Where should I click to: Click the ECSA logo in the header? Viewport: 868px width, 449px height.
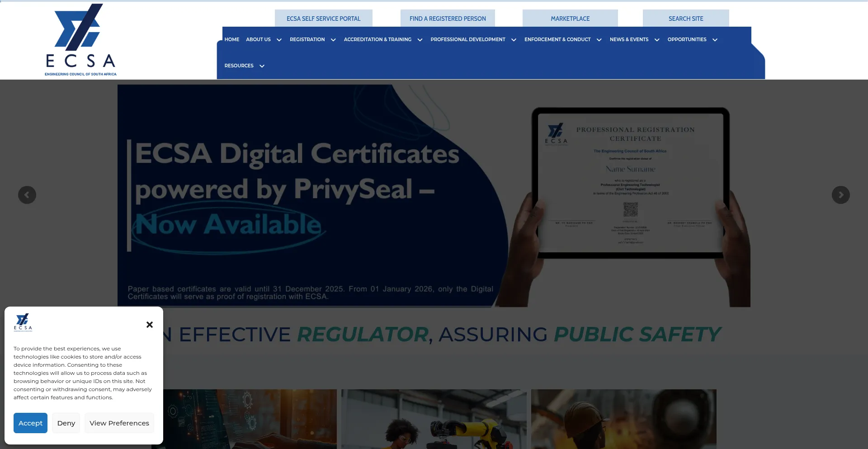click(x=80, y=40)
